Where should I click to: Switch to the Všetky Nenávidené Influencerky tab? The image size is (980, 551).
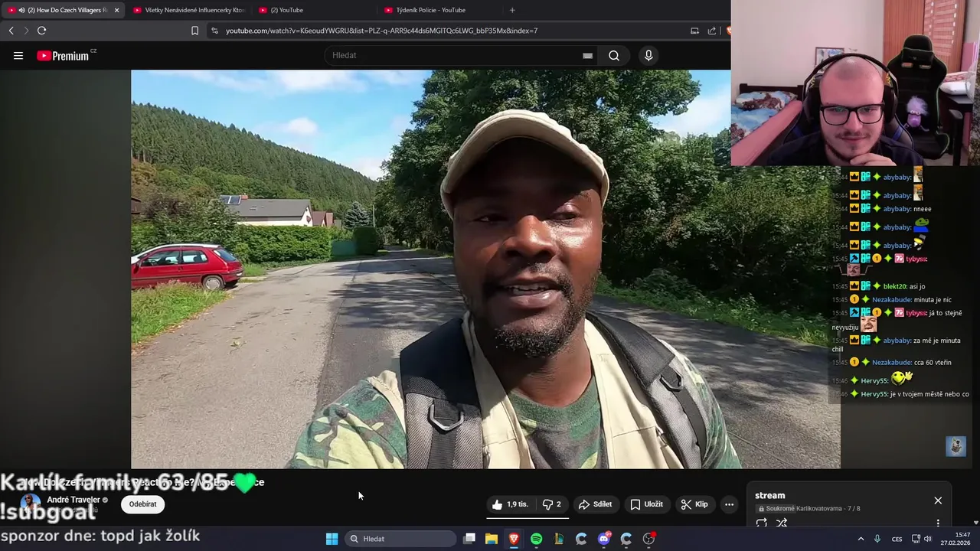click(x=188, y=10)
